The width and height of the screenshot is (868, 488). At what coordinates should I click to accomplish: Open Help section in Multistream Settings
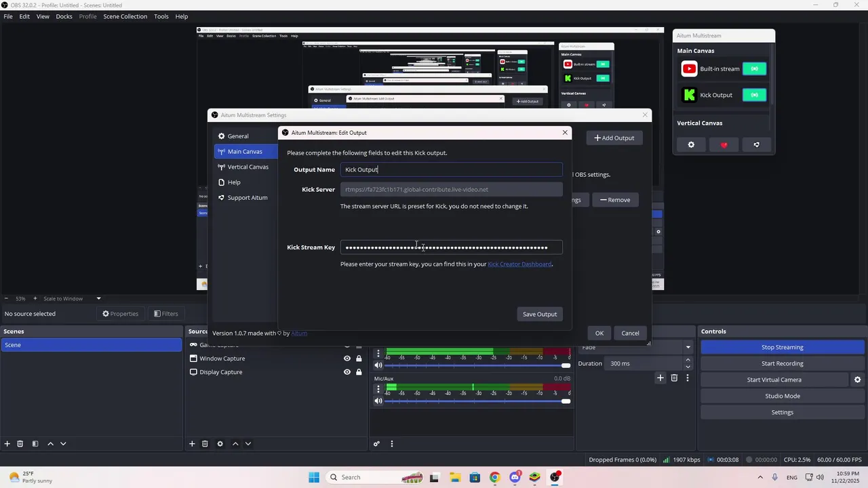point(245,182)
